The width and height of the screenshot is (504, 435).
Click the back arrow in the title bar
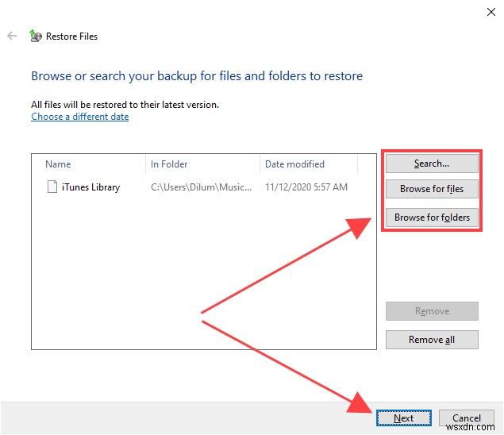pos(12,37)
